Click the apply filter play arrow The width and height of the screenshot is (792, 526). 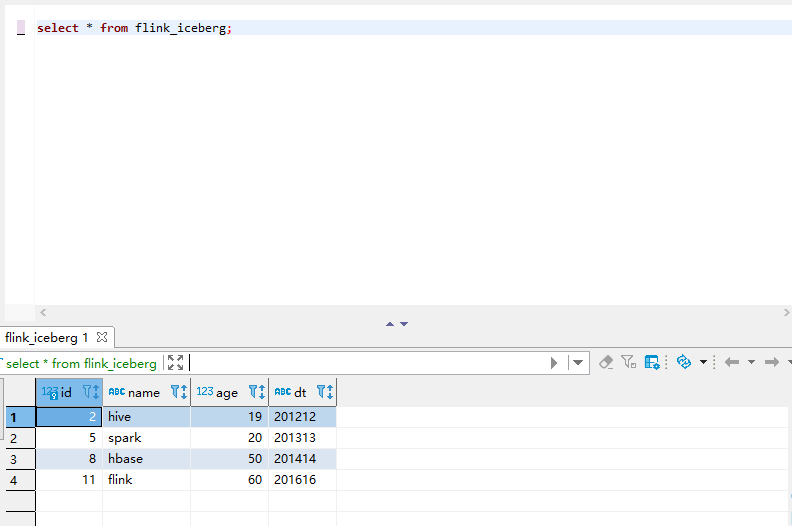tap(554, 363)
